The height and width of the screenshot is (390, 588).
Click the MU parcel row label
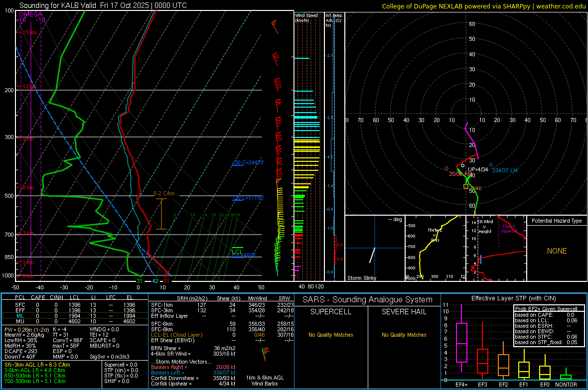tap(20, 321)
